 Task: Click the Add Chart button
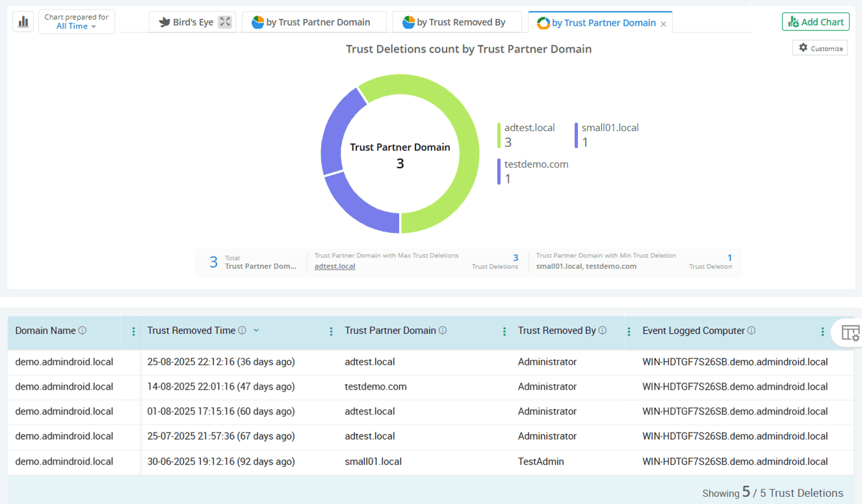815,21
